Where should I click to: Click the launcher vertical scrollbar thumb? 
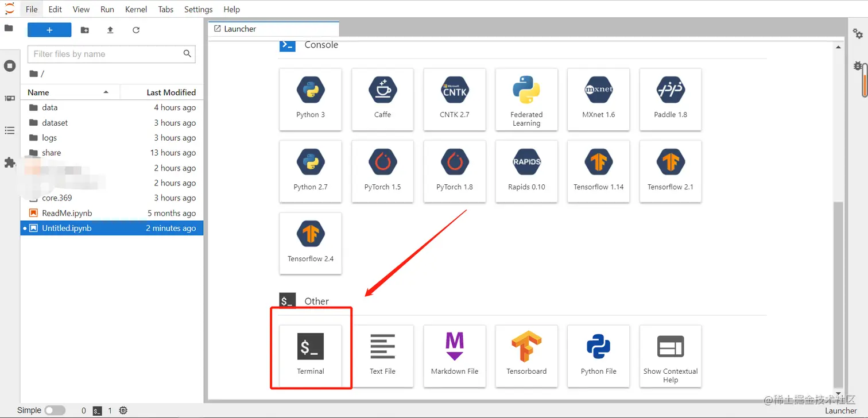(x=839, y=295)
